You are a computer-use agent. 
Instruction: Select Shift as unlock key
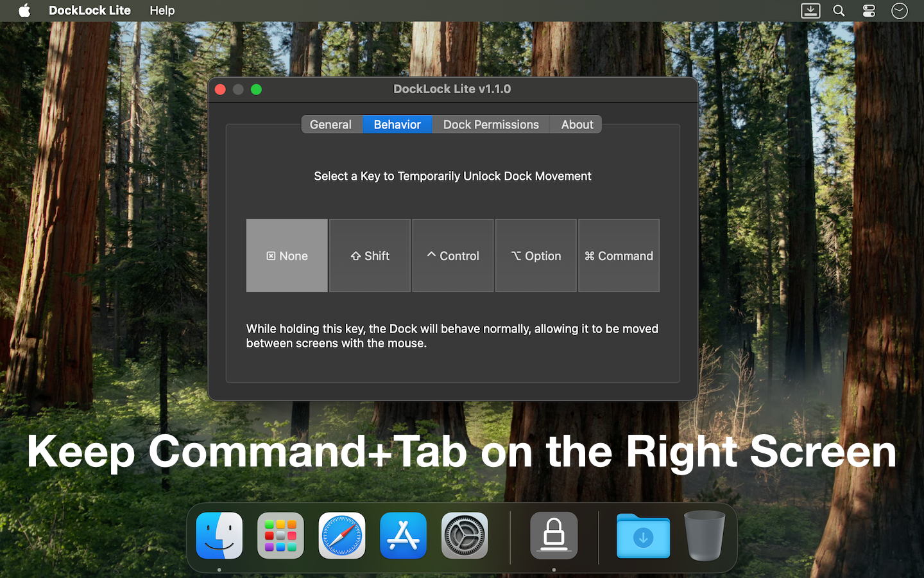(370, 256)
